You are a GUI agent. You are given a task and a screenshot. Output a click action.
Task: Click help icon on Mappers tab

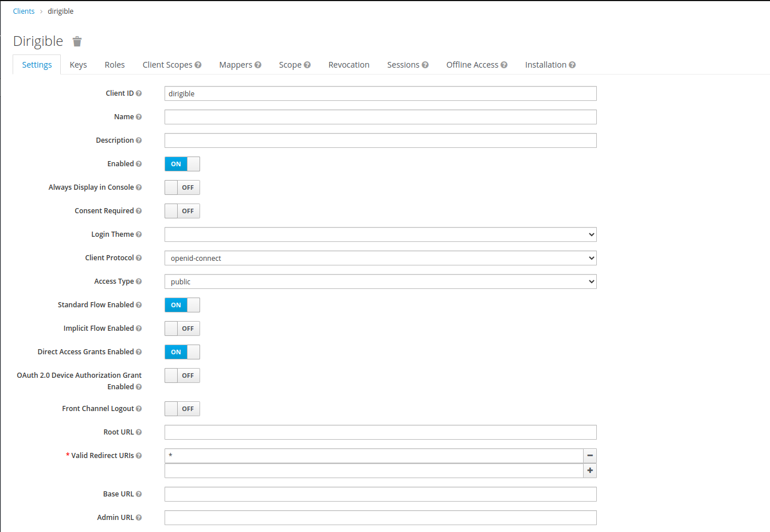(x=258, y=65)
